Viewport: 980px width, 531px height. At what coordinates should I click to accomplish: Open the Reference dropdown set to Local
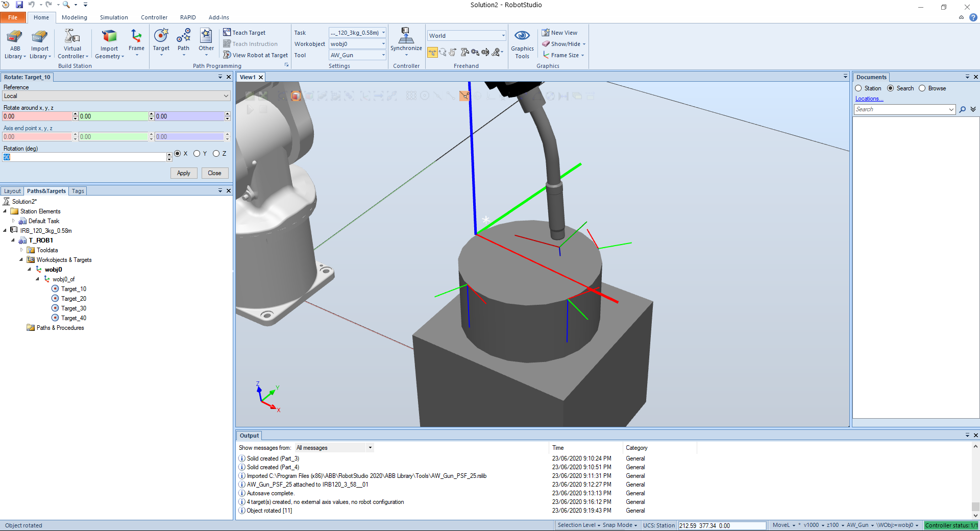[x=116, y=96]
